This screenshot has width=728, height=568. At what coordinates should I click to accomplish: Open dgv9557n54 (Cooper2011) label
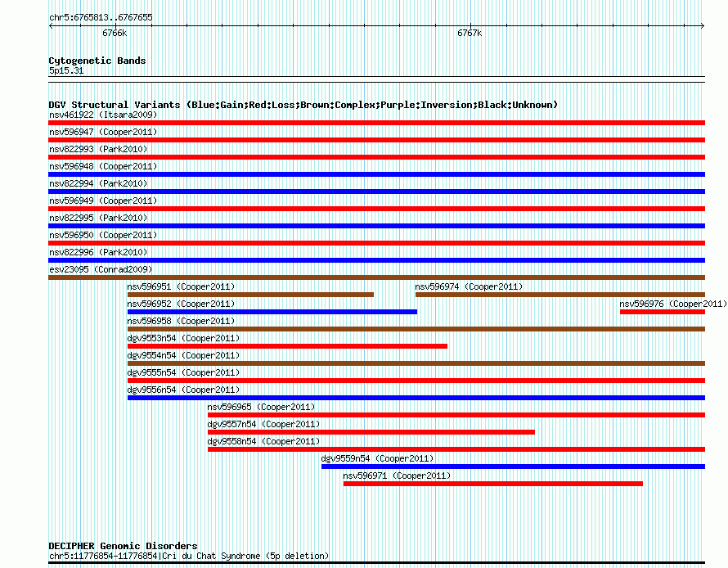(263, 424)
